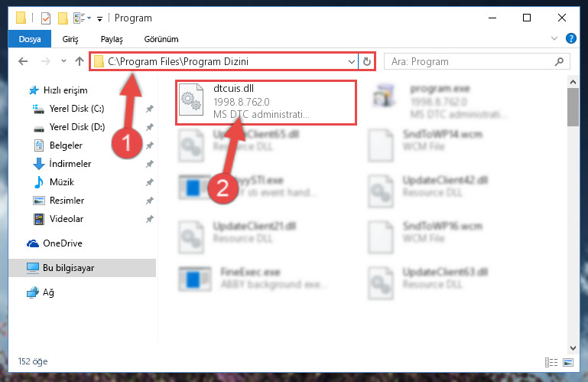Screen dimensions: 588x382
Task: Go up one folder level arrow
Action: [79, 61]
